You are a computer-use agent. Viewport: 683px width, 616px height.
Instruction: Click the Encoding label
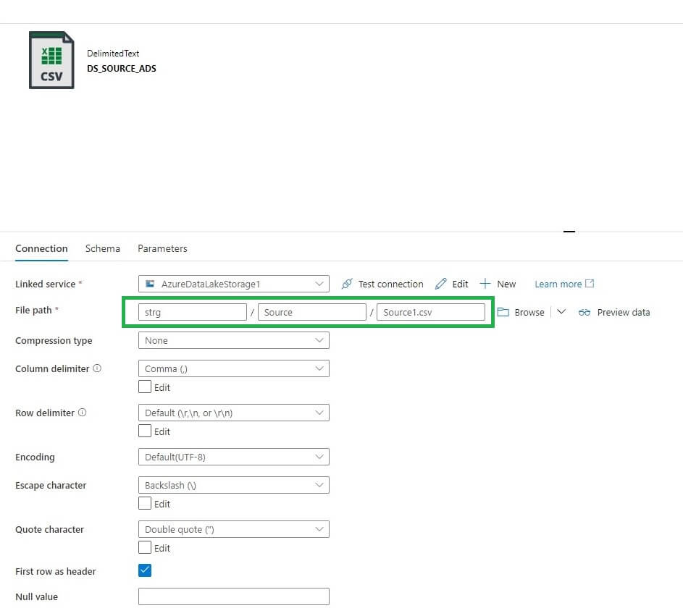tap(35, 457)
